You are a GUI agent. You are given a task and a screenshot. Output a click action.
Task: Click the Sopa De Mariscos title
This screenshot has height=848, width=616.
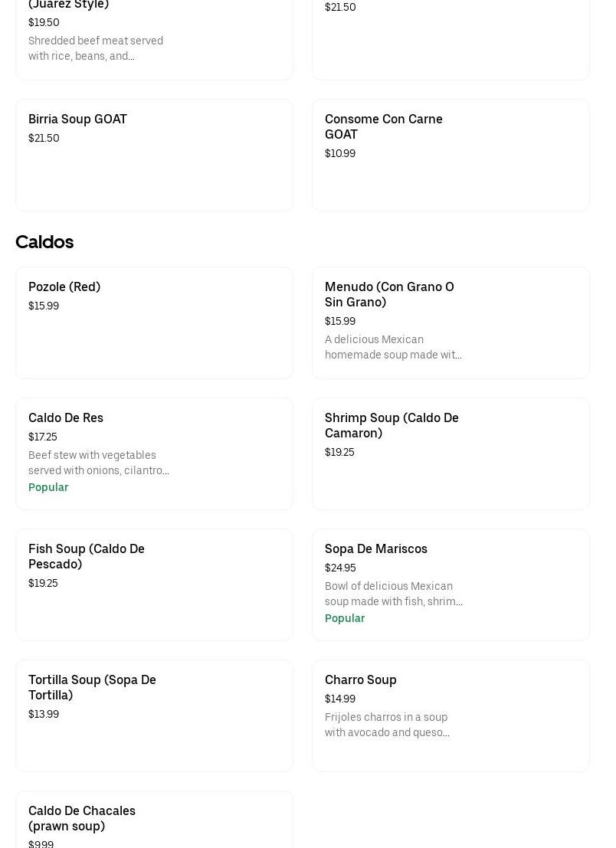pyautogui.click(x=376, y=549)
